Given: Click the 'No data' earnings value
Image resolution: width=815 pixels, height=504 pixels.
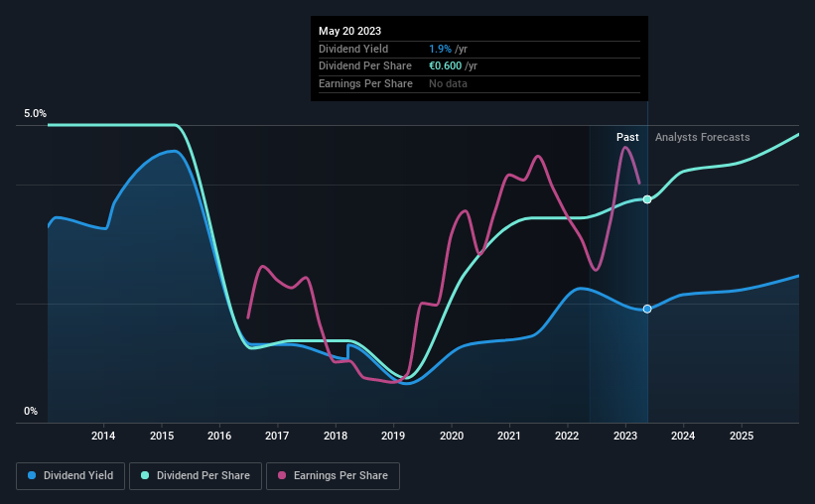Looking at the screenshot, I should pos(448,83).
